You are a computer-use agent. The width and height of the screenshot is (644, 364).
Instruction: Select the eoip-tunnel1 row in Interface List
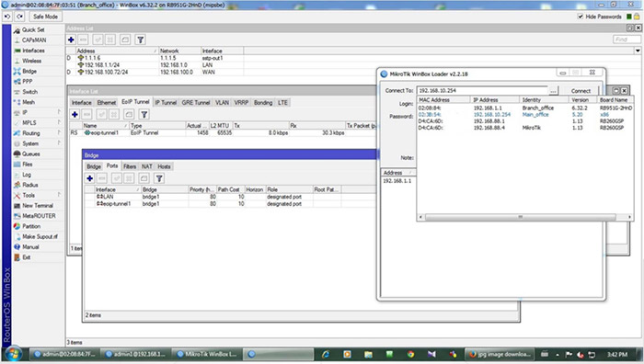pyautogui.click(x=223, y=133)
